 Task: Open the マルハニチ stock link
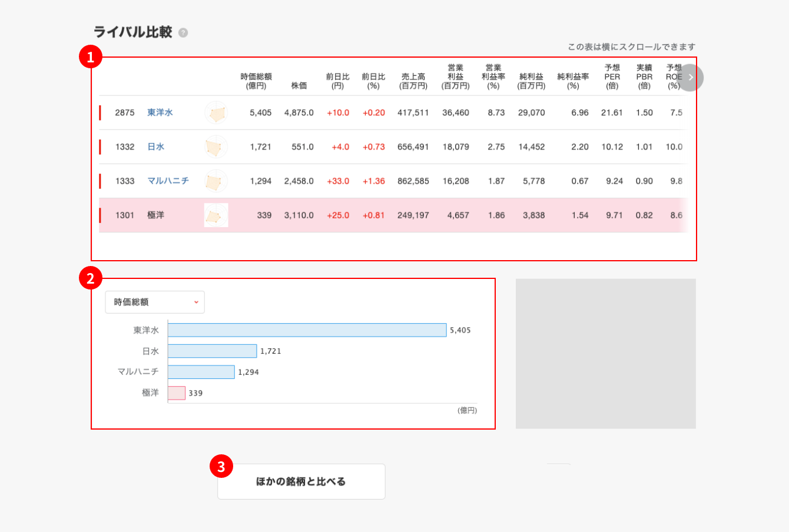click(168, 181)
